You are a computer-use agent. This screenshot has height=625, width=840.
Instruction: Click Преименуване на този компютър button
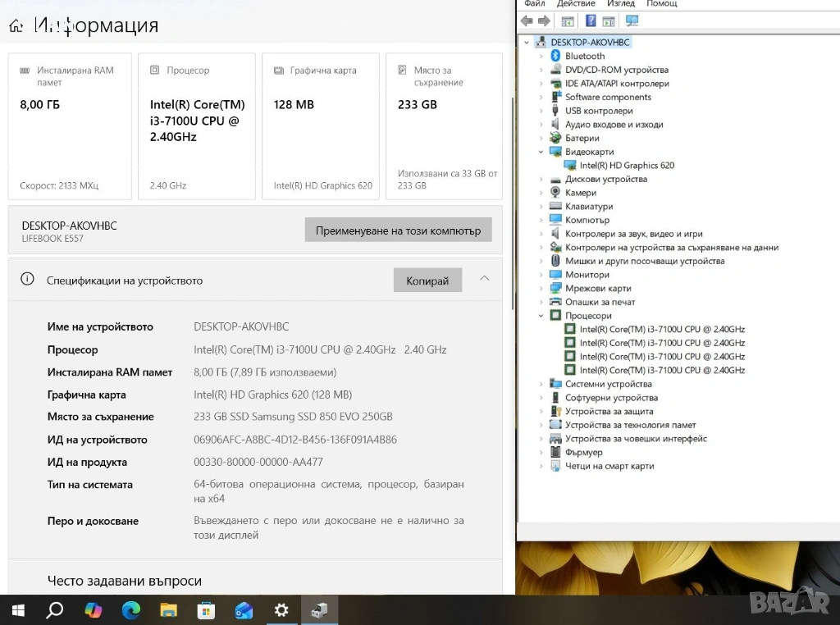(x=398, y=230)
